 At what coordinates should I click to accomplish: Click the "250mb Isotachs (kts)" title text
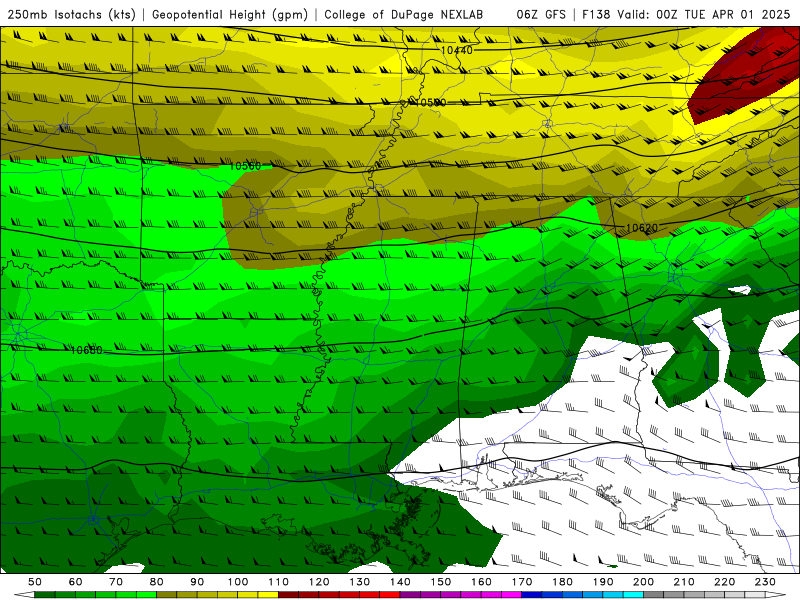click(x=71, y=15)
